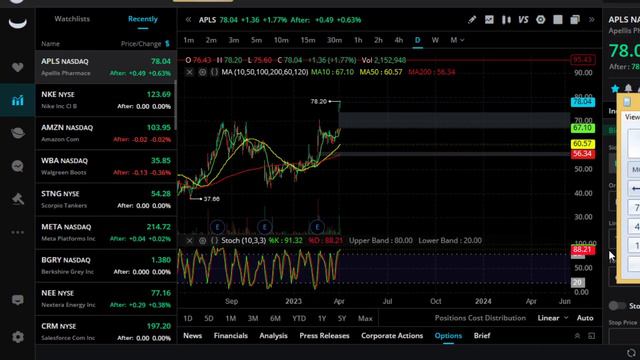Open the Press Releases tab
Viewport: 640px width, 360px height.
click(x=324, y=336)
